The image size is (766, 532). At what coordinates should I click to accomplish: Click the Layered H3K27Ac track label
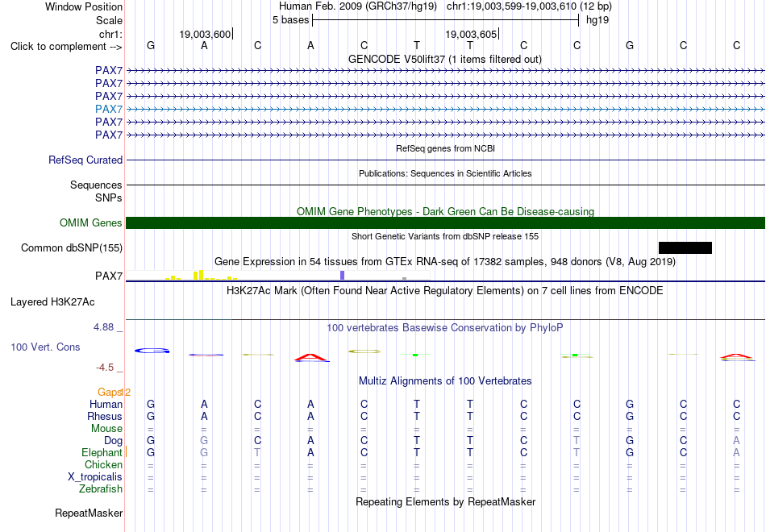(x=52, y=302)
